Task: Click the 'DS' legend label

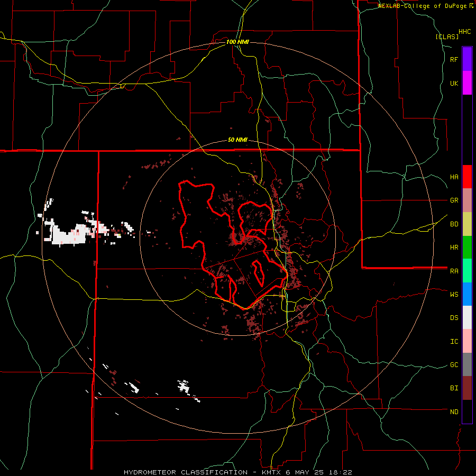Action: (454, 318)
